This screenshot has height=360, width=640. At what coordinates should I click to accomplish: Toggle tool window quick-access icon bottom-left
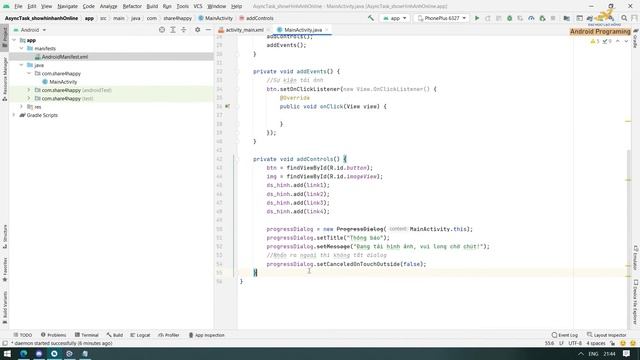4,343
